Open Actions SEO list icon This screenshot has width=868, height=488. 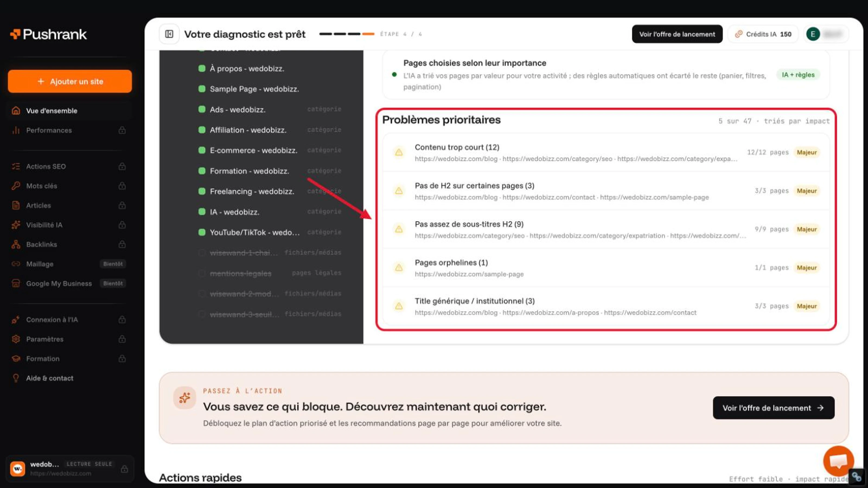click(x=16, y=166)
